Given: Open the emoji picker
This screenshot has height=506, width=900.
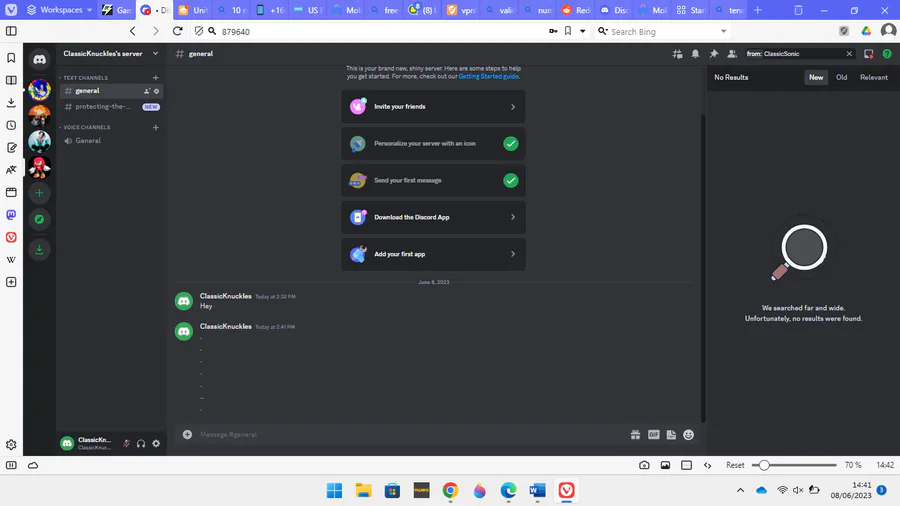Looking at the screenshot, I should [689, 435].
